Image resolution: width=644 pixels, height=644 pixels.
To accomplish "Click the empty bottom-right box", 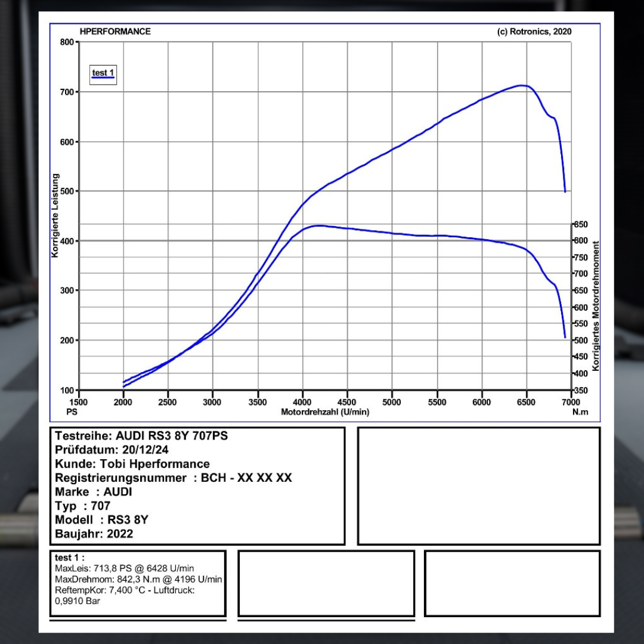I will pos(512,583).
